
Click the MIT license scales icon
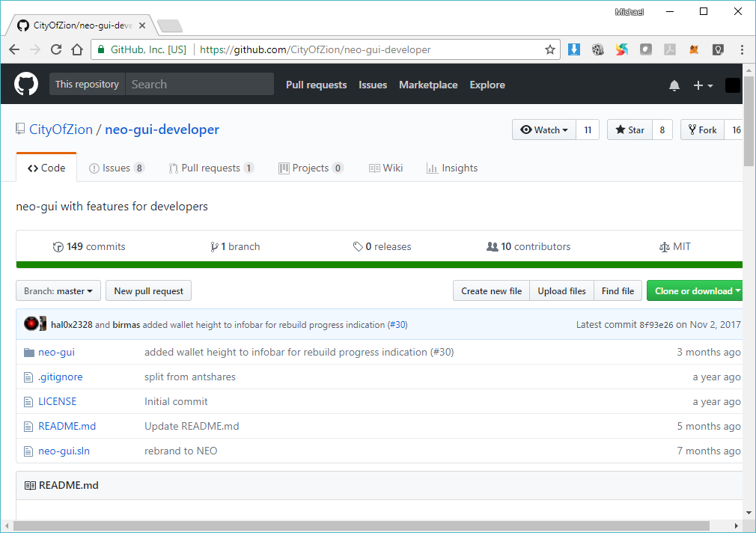[663, 246]
